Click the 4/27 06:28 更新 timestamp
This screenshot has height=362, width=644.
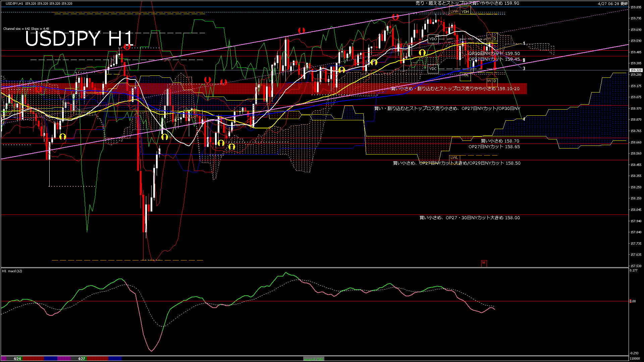(x=612, y=4)
